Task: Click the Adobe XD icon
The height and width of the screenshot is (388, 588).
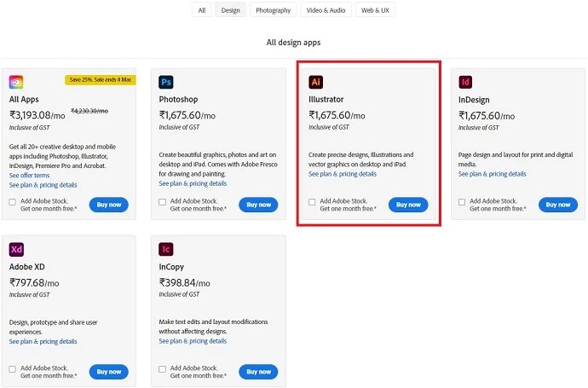Action: (x=16, y=250)
